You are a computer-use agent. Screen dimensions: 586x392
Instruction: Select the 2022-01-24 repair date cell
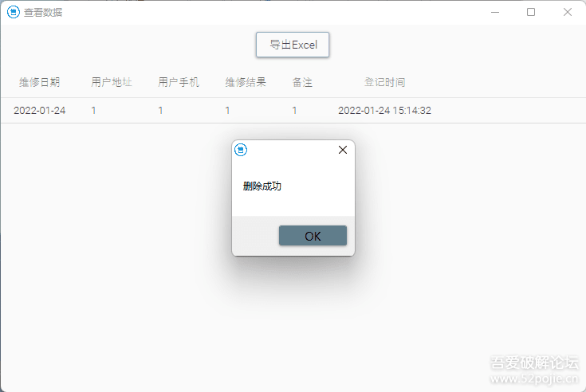[x=39, y=111]
